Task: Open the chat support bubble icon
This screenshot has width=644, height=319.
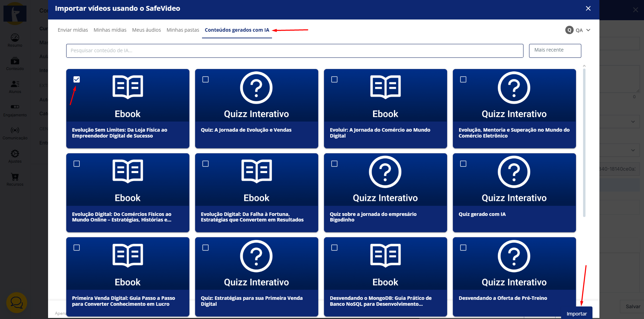Action: tap(16, 302)
